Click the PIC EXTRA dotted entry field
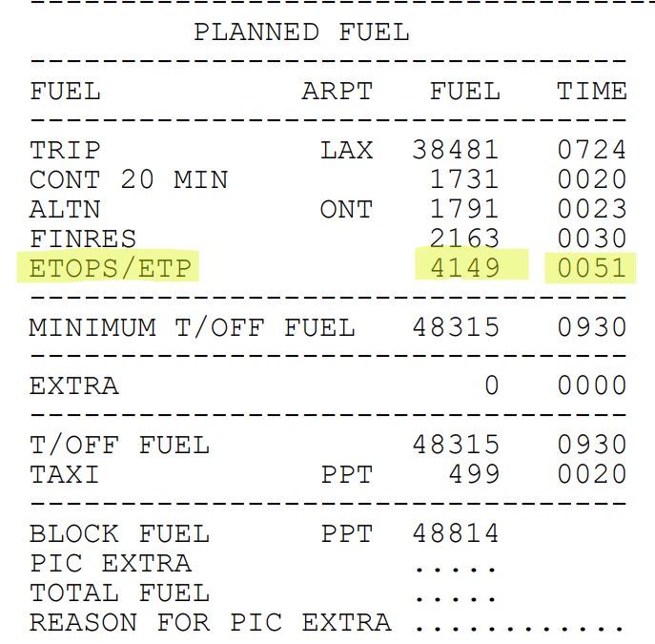The height and width of the screenshot is (644, 655). click(456, 565)
